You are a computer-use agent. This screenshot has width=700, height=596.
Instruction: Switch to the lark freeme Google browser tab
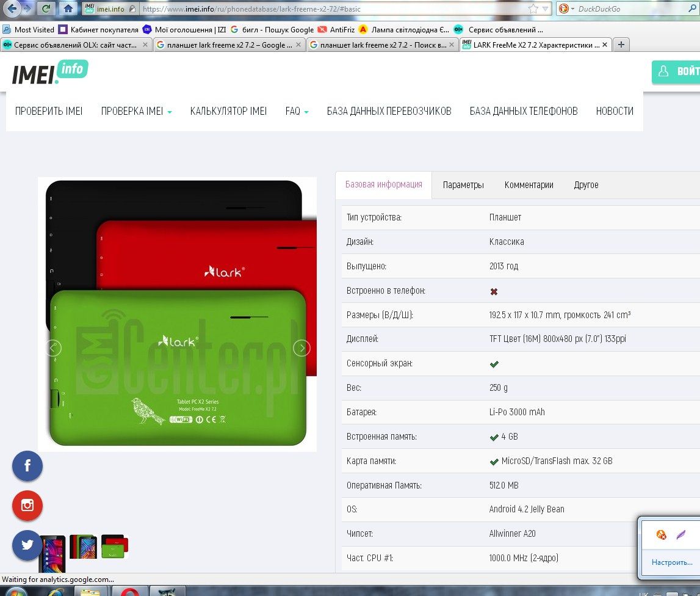coord(229,45)
